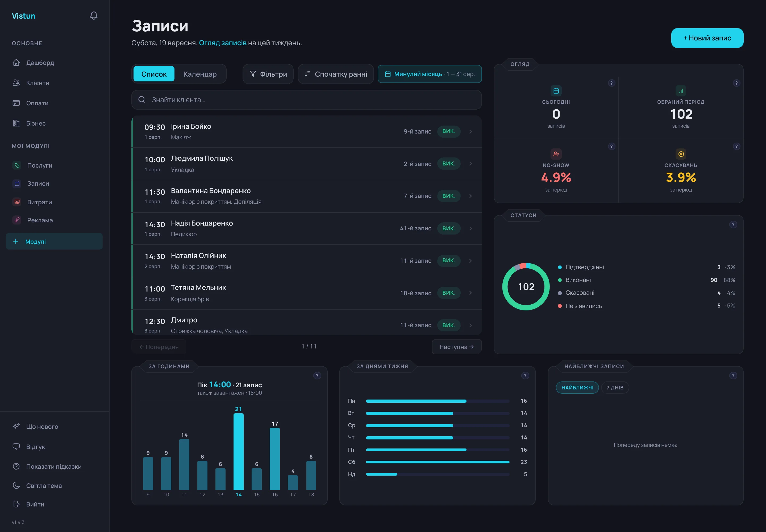Click the help icon on Обраний період card
766x532 pixels.
coord(736,83)
